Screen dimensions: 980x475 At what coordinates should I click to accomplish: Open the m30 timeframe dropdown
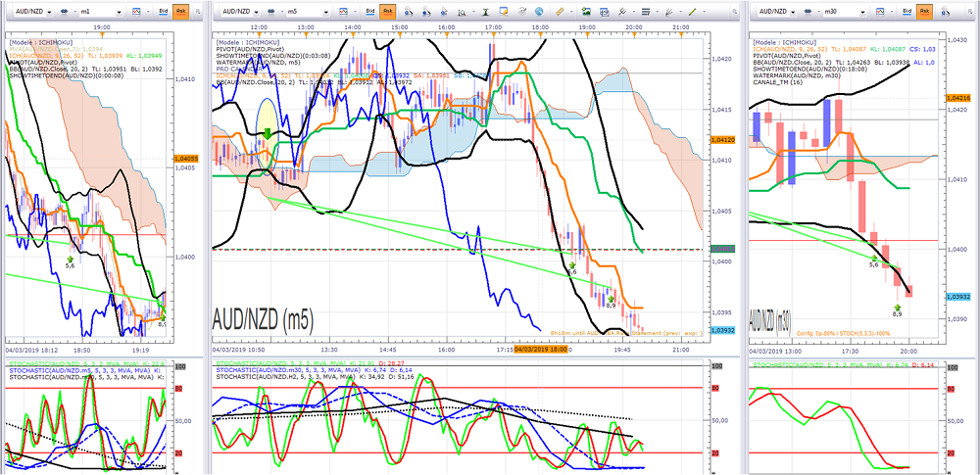click(x=862, y=11)
